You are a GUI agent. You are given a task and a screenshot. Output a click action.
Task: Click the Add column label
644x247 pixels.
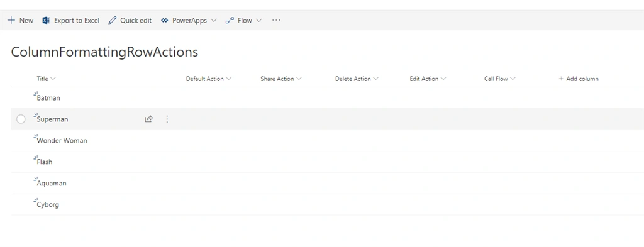[582, 79]
